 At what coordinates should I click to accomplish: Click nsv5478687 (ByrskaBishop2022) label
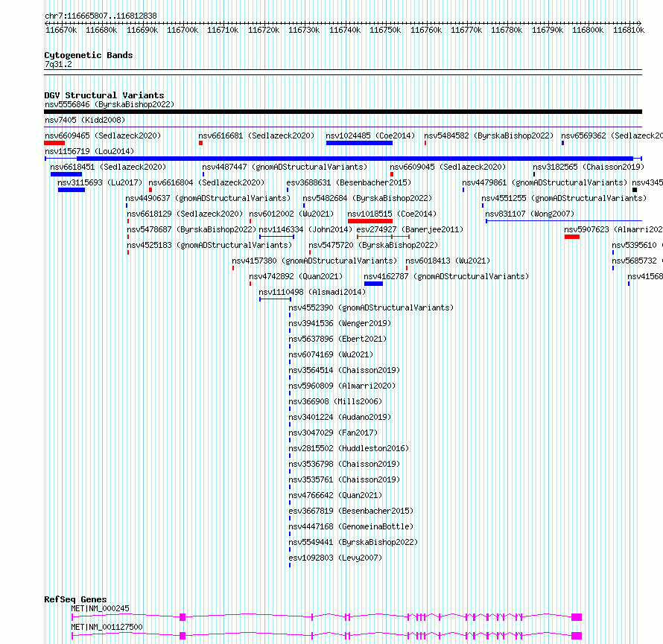coord(191,229)
